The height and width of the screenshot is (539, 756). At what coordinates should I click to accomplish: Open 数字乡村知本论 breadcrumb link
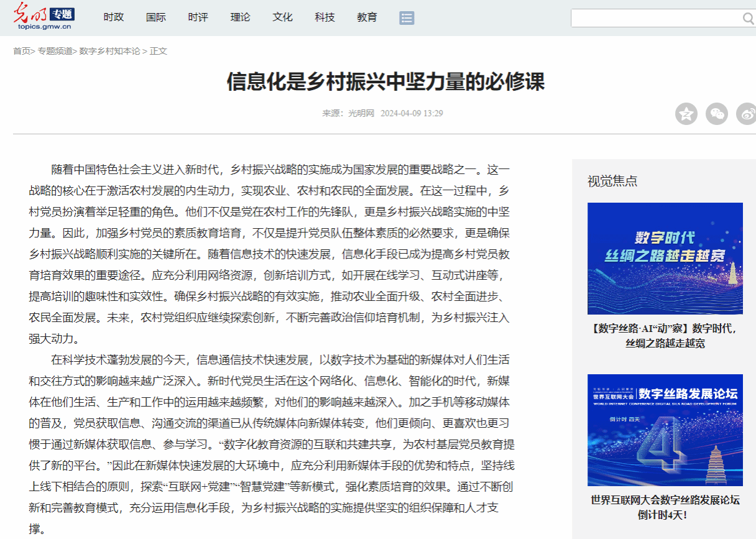109,51
